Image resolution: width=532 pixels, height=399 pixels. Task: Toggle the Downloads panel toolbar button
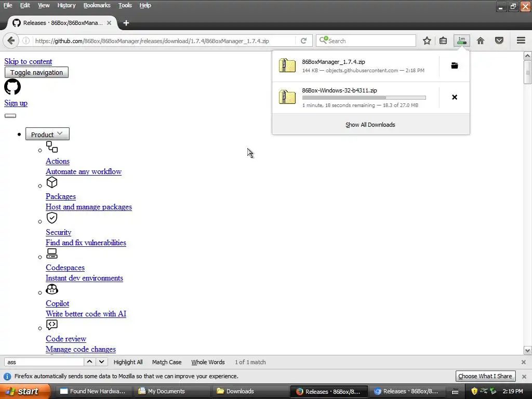click(462, 41)
